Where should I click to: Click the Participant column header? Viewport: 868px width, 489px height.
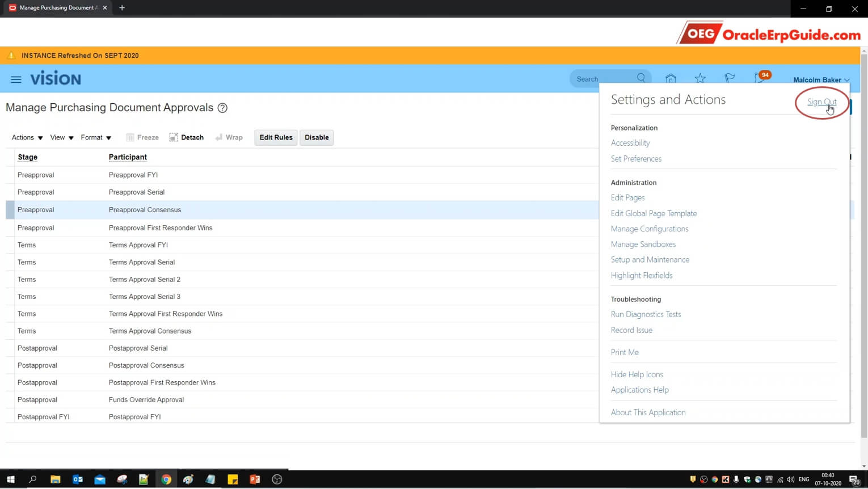(x=128, y=157)
